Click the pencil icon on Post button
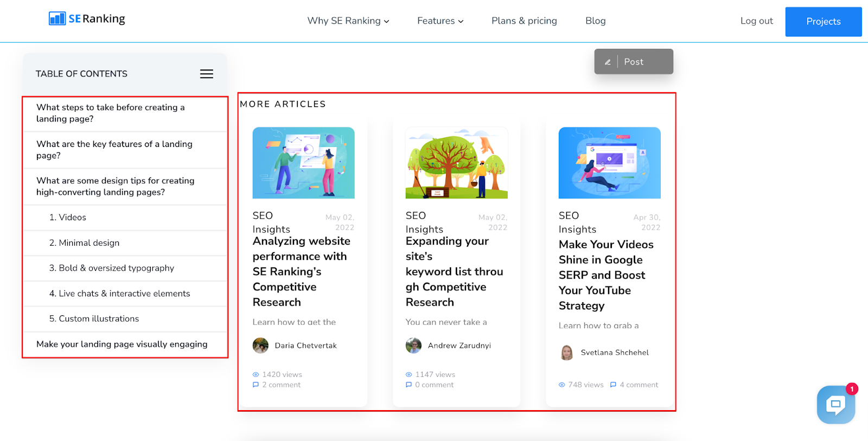The height and width of the screenshot is (441, 868). [608, 62]
